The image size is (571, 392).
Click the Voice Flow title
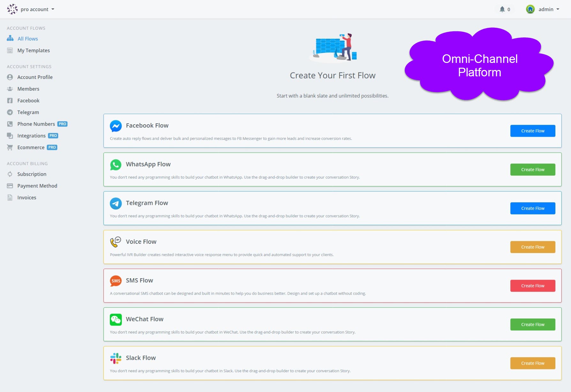[x=141, y=242]
